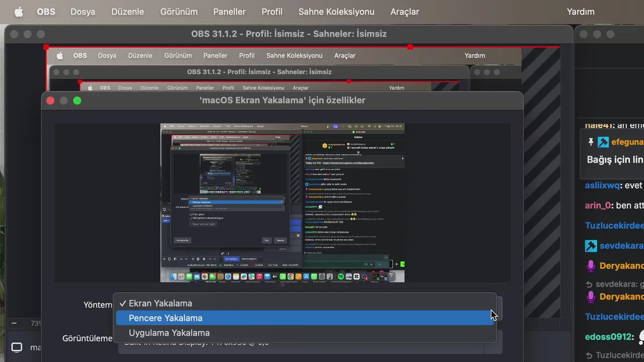Click Tuzlucekirdee username below arin_0 message
This screenshot has height=362, width=644.
pyautogui.click(x=614, y=225)
